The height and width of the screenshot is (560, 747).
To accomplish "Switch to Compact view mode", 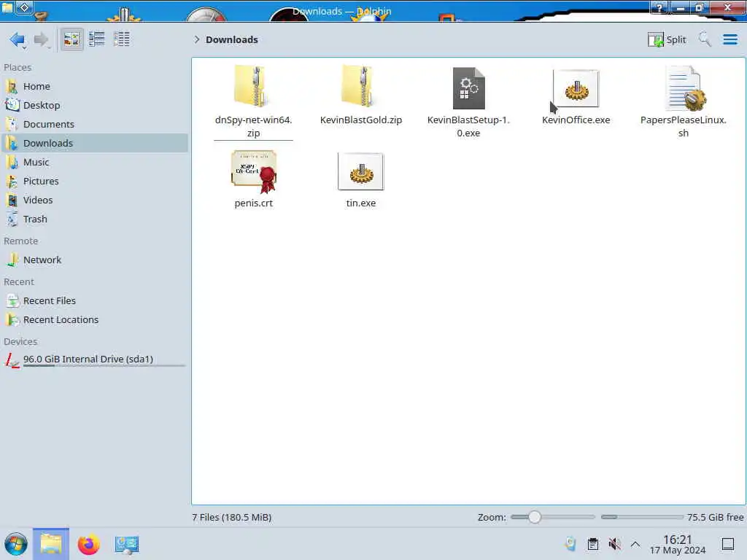I will (x=97, y=39).
